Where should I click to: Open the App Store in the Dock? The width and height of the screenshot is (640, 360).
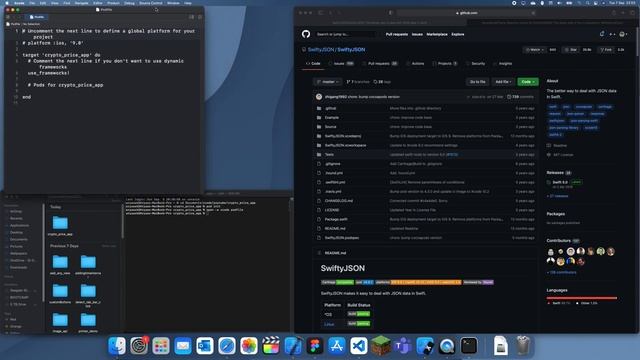[x=337, y=346]
